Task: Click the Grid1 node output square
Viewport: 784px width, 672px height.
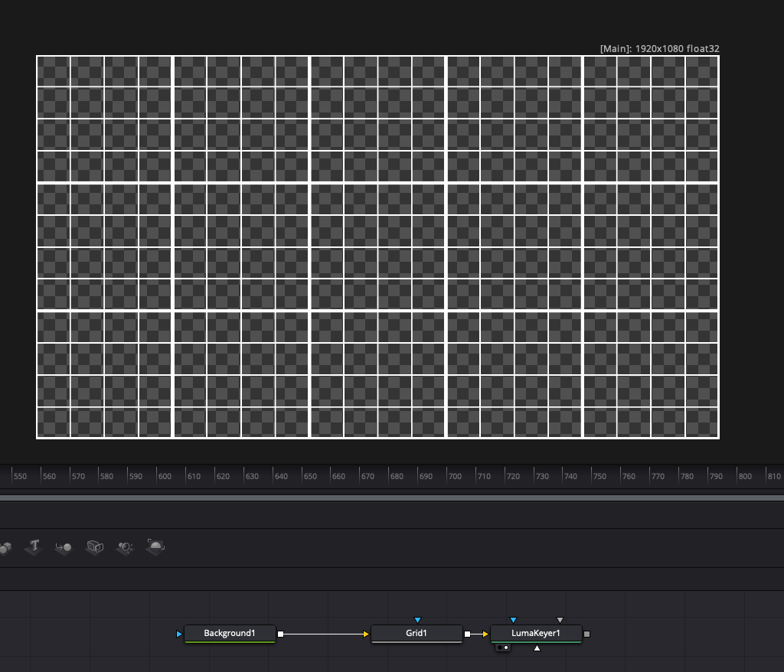Action: [468, 634]
